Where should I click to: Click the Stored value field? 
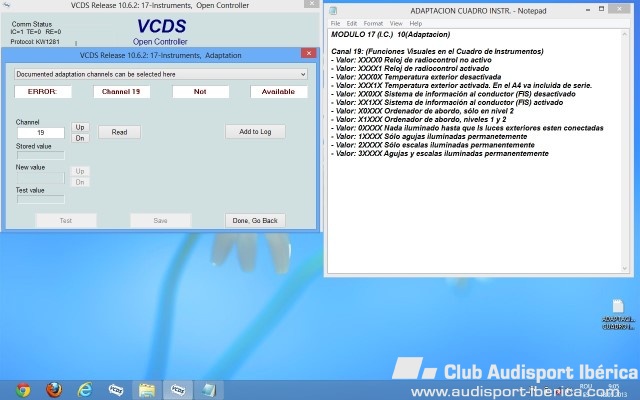coord(40,155)
